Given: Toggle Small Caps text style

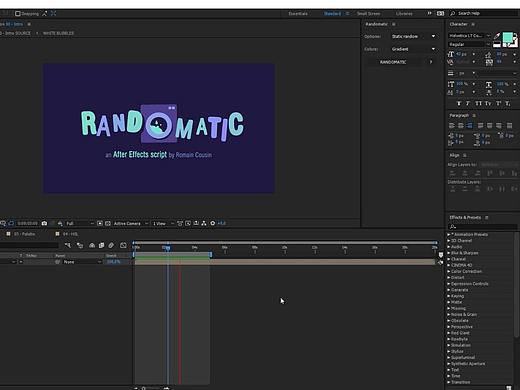Looking at the screenshot, I should click(x=488, y=104).
